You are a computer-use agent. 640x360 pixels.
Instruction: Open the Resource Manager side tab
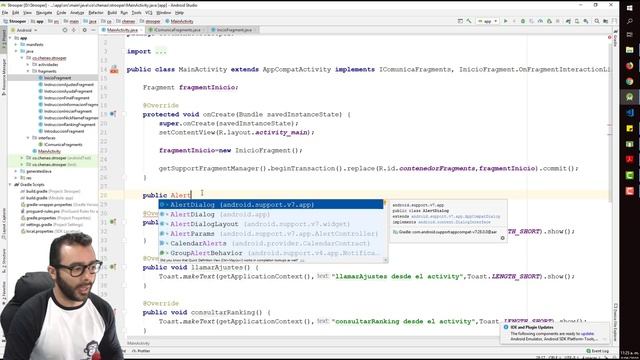(x=4, y=76)
